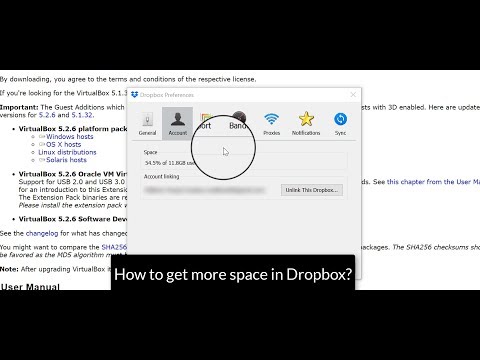
Task: Click the 5.2.6 version link
Action: point(47,115)
